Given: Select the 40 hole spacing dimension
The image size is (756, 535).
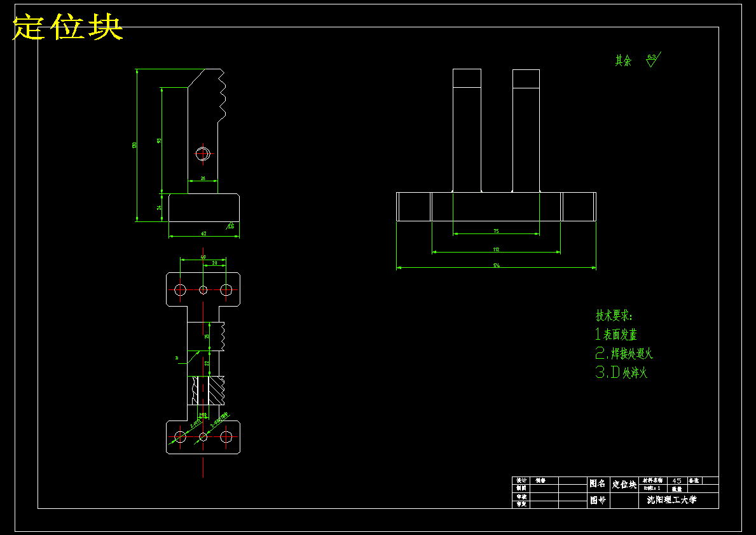Looking at the screenshot, I should click(203, 257).
